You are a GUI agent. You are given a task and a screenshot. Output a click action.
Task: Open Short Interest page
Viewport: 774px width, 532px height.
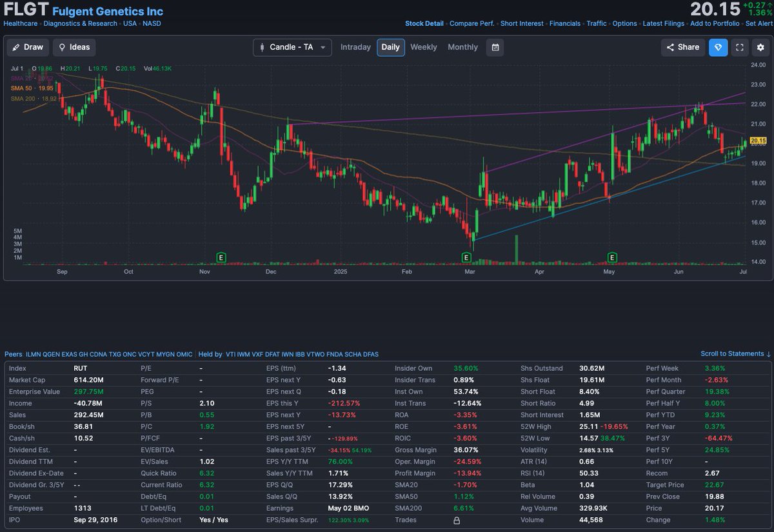pos(522,24)
